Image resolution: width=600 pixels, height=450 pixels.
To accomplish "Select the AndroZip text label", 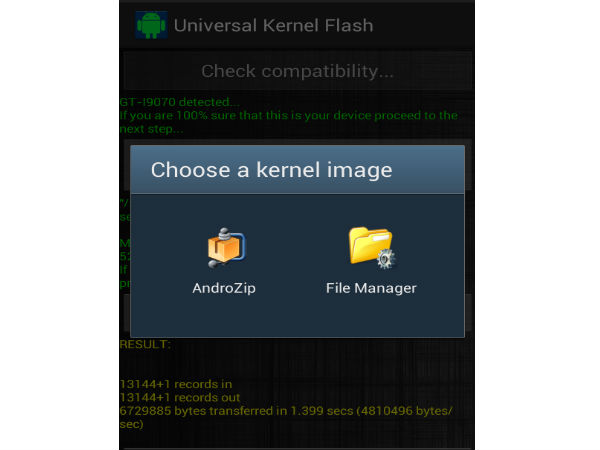I will pyautogui.click(x=224, y=288).
